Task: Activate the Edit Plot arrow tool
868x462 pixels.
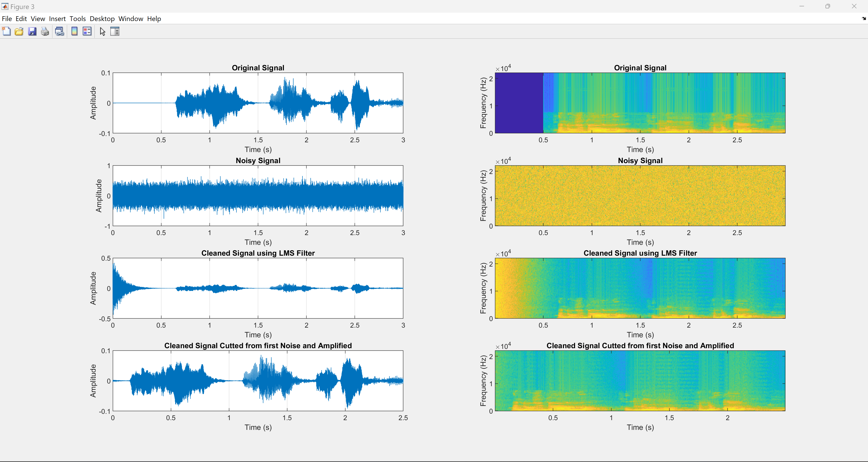Action: pos(102,31)
